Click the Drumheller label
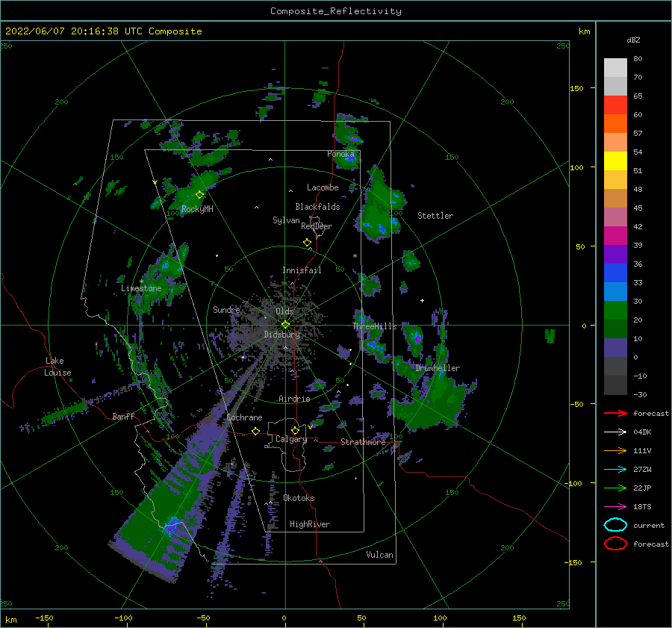Image resolution: width=672 pixels, height=628 pixels. point(438,368)
